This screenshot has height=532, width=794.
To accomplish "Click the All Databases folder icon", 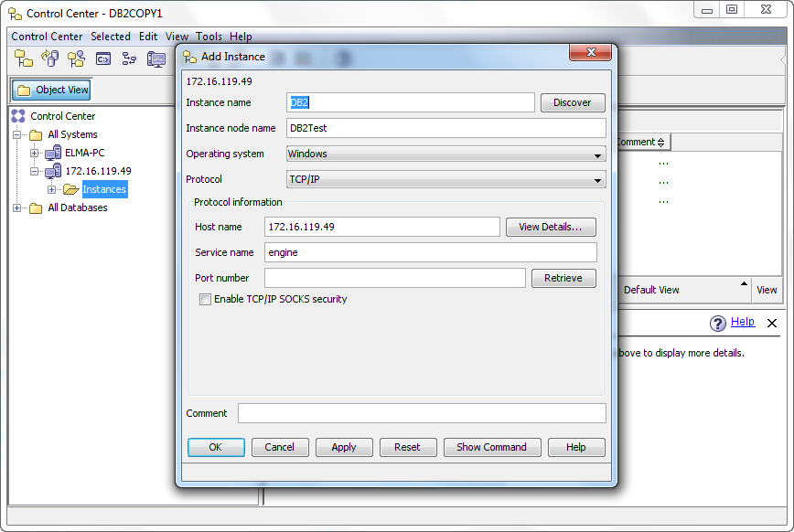I will [36, 208].
